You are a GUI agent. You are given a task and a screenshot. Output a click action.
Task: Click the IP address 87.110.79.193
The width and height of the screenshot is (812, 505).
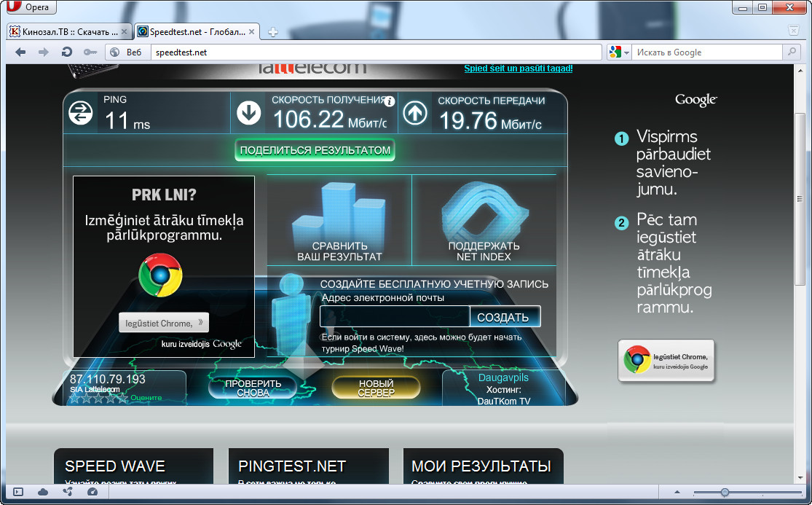(x=108, y=379)
